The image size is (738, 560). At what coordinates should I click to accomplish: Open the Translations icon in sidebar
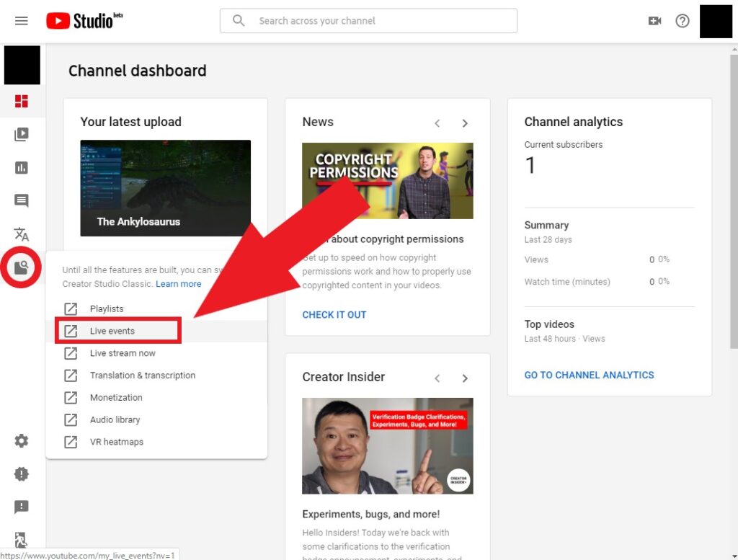[x=22, y=234]
